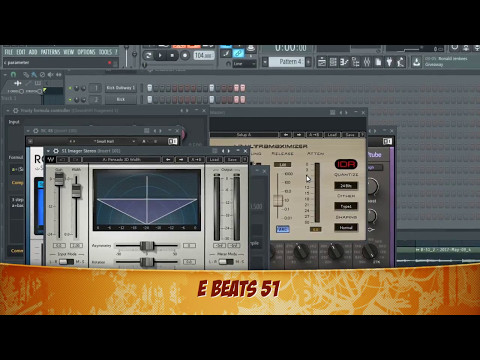This screenshot has width=480, height=360.
Task: Toggle S1 Imager Input Mode L-R/M-S switch
Action: click(x=66, y=262)
